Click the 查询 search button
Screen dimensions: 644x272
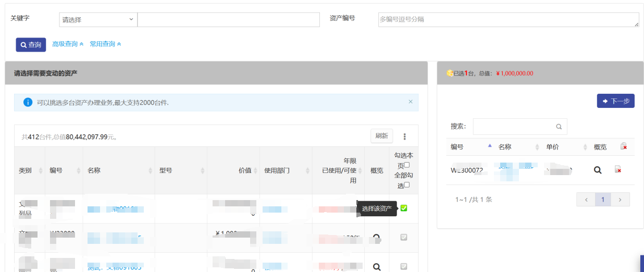coord(31,45)
